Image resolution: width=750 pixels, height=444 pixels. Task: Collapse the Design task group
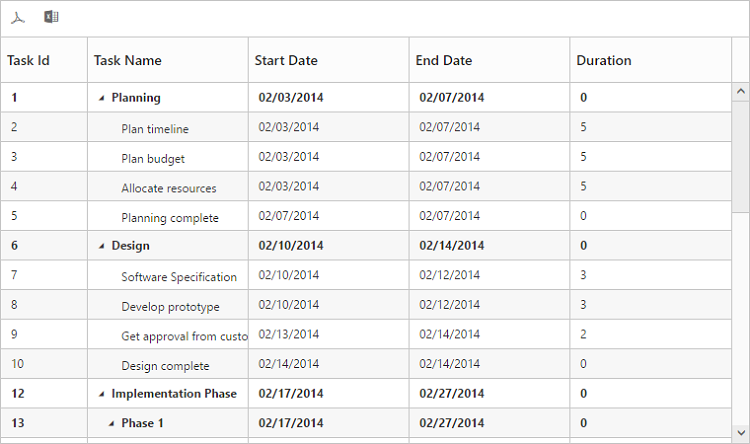101,246
